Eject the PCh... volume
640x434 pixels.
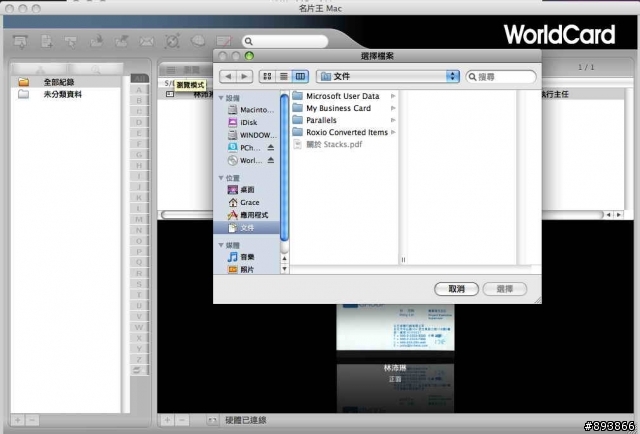point(271,147)
